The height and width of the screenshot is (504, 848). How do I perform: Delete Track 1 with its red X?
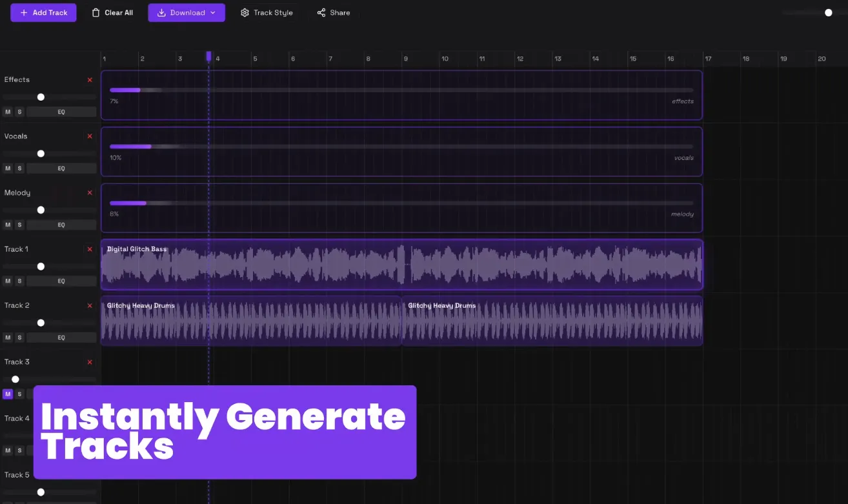tap(90, 249)
